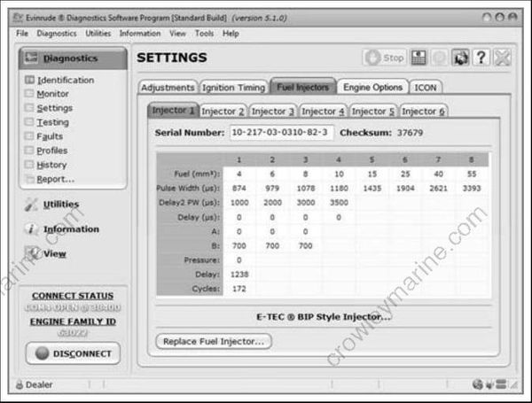Click the save/disk toolbar icon
This screenshot has height=403, width=532.
tap(419, 58)
